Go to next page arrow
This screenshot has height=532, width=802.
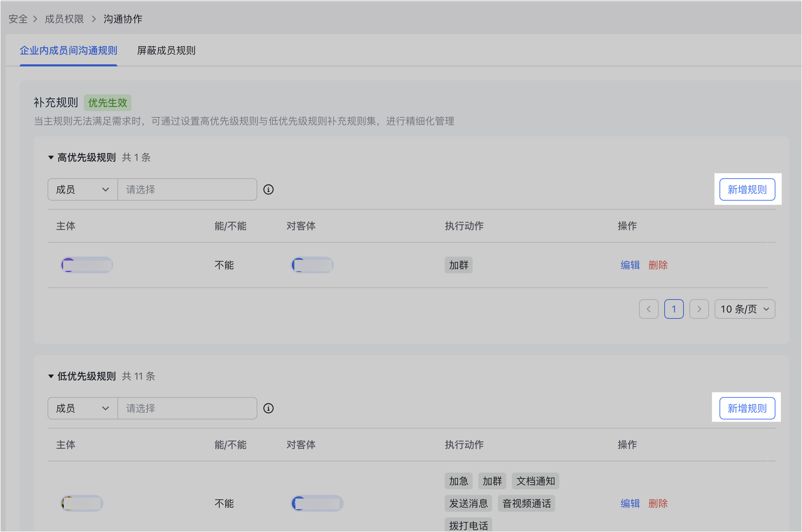pyautogui.click(x=699, y=309)
